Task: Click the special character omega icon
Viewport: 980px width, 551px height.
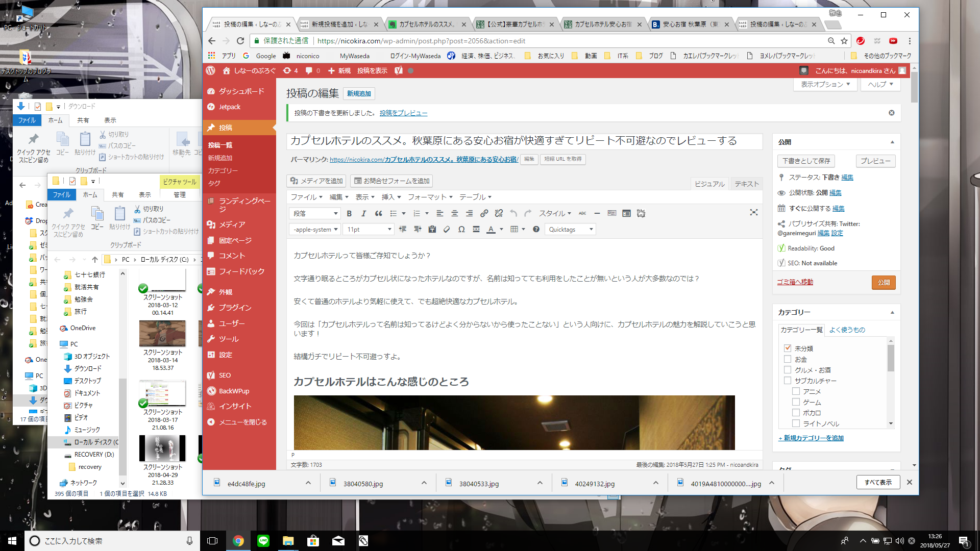Action: pos(461,230)
